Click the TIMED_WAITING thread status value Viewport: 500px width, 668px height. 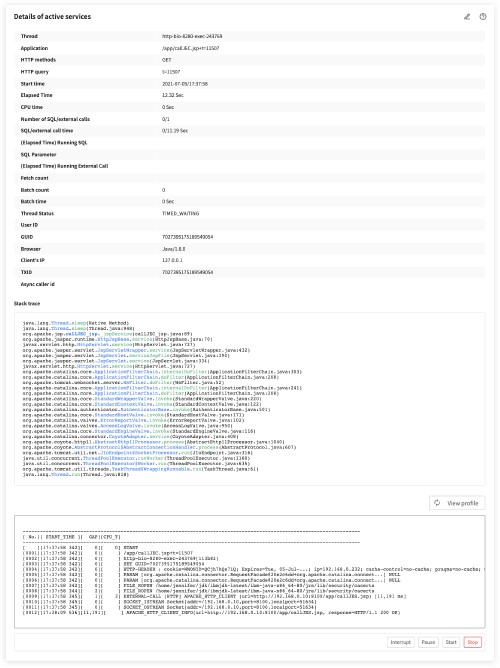181,213
